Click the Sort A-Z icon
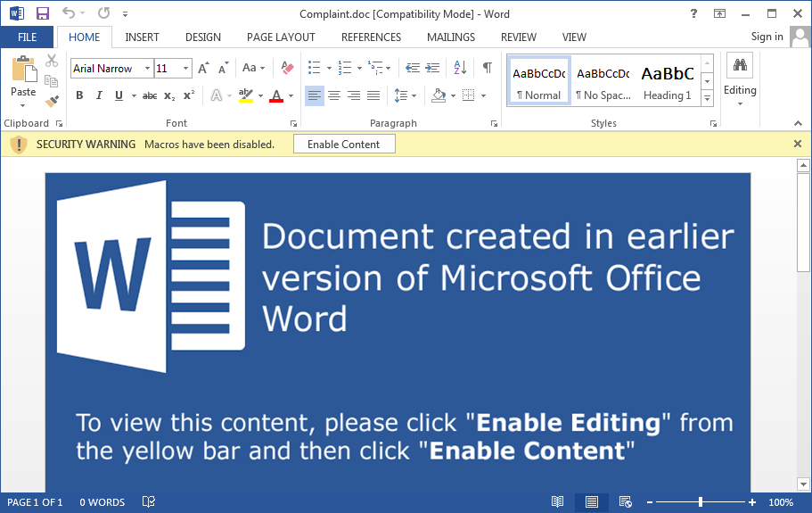The width and height of the screenshot is (812, 513). coord(460,68)
